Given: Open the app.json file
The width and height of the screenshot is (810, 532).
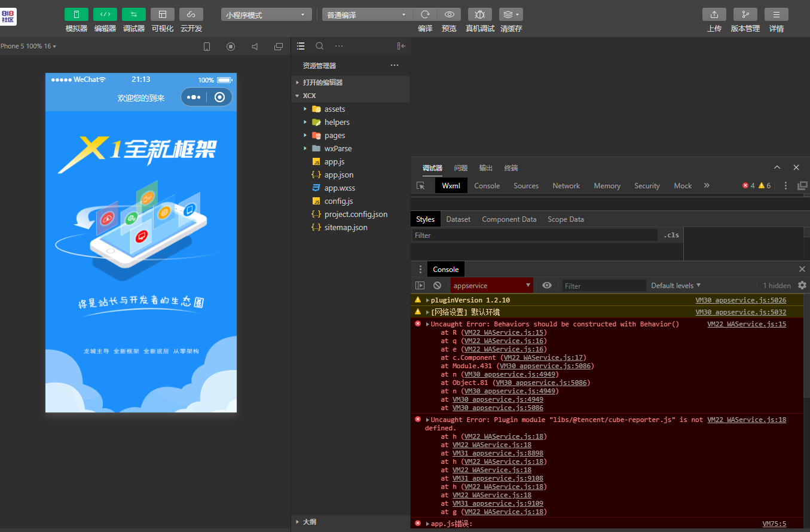Looking at the screenshot, I should click(x=338, y=175).
